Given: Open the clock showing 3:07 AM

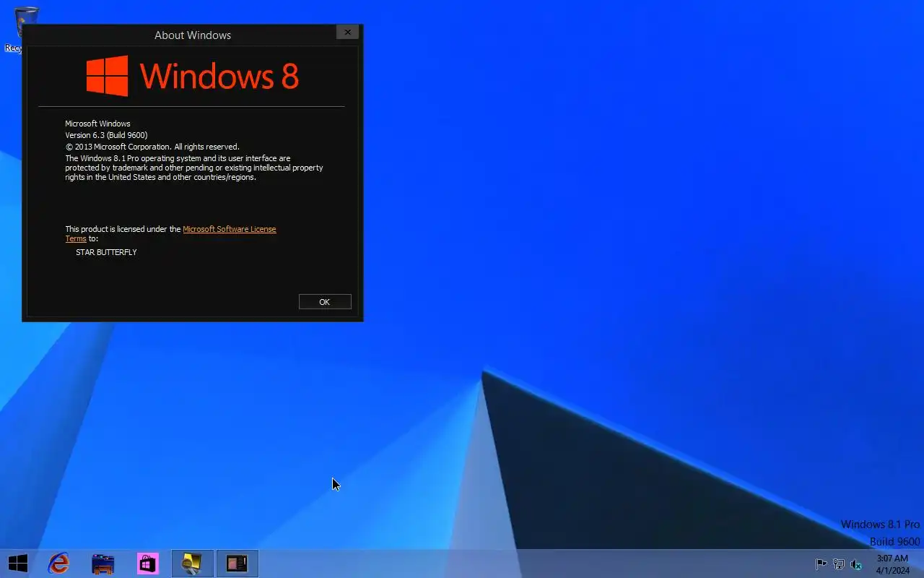Looking at the screenshot, I should coord(893,564).
